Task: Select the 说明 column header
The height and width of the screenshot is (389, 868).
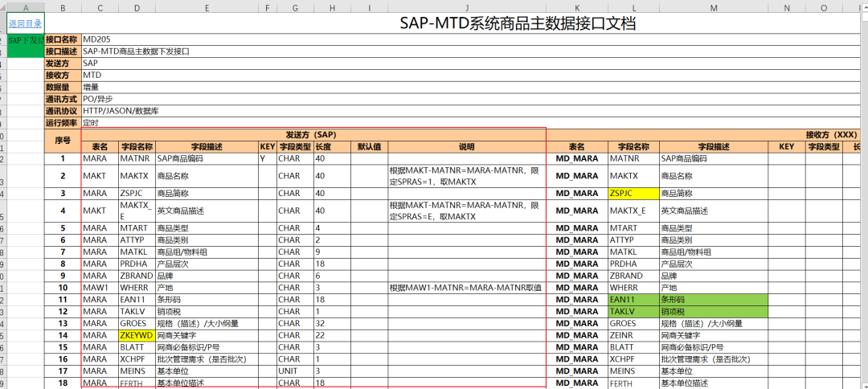Action: (467, 146)
